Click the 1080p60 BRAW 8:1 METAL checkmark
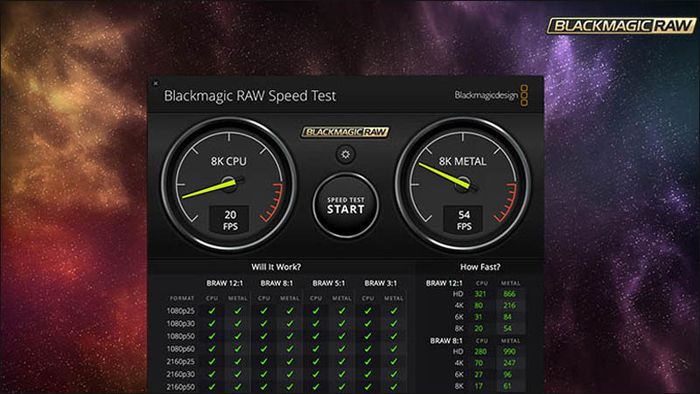The width and height of the screenshot is (700, 394). (290, 349)
